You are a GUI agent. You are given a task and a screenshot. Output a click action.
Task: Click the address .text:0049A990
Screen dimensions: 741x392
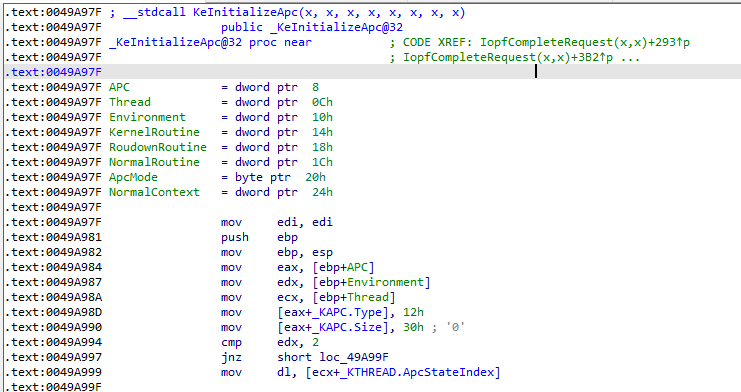(53, 328)
